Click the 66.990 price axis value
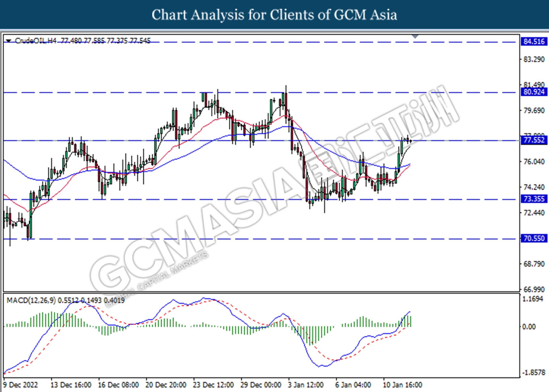 [x=534, y=290]
